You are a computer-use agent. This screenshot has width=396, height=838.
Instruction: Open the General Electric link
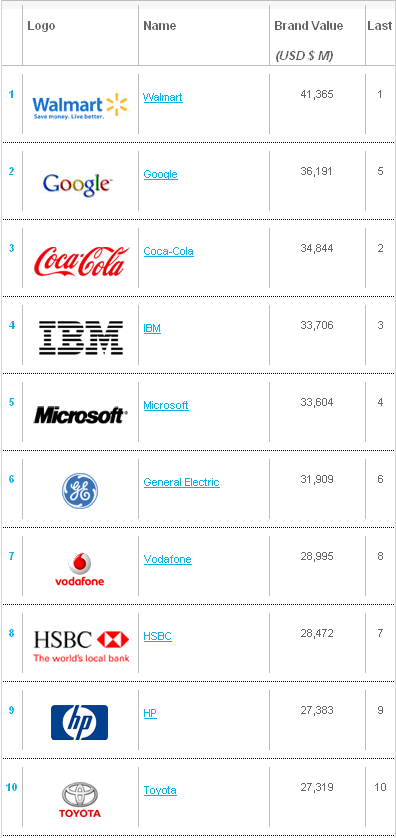(x=181, y=482)
